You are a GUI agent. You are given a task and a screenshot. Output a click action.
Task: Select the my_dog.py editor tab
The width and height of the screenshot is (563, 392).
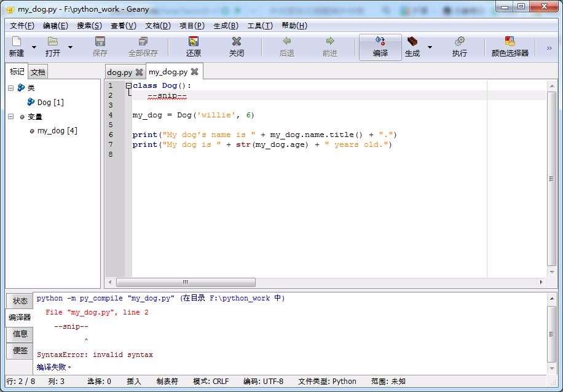click(x=168, y=72)
